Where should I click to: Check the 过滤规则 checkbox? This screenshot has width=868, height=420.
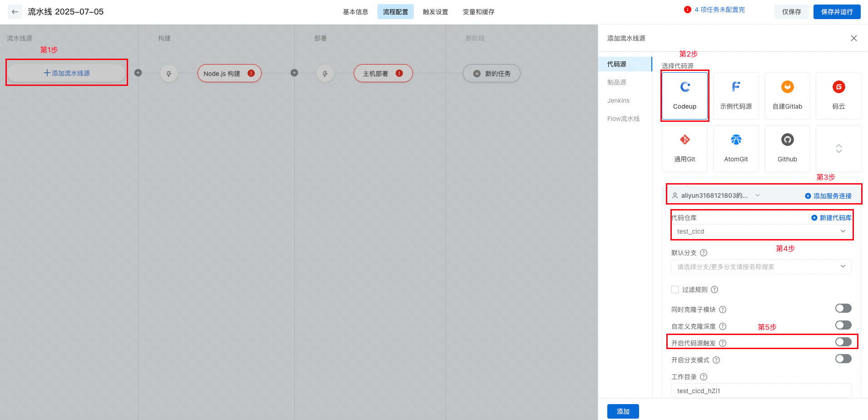(x=675, y=290)
